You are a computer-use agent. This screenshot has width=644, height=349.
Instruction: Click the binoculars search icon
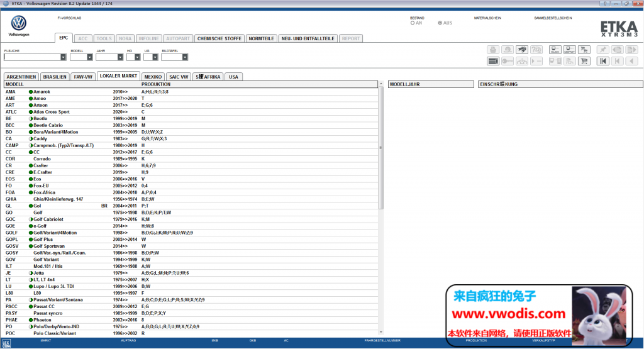click(x=522, y=50)
